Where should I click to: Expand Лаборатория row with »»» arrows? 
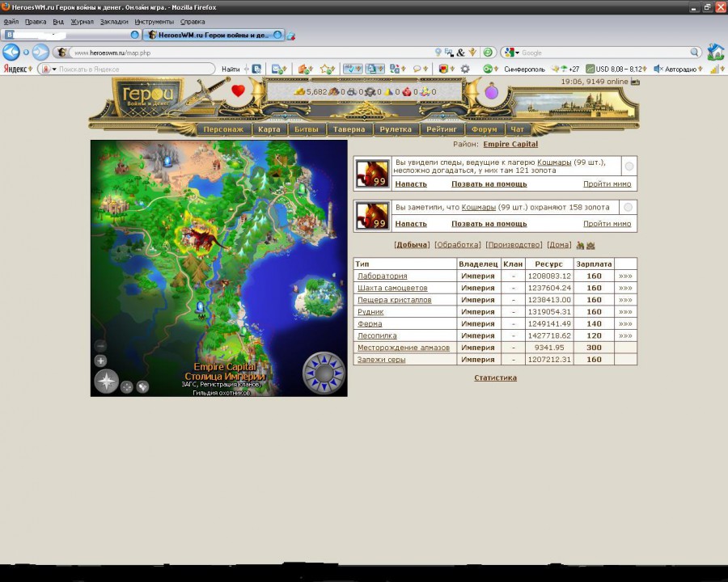pyautogui.click(x=625, y=276)
